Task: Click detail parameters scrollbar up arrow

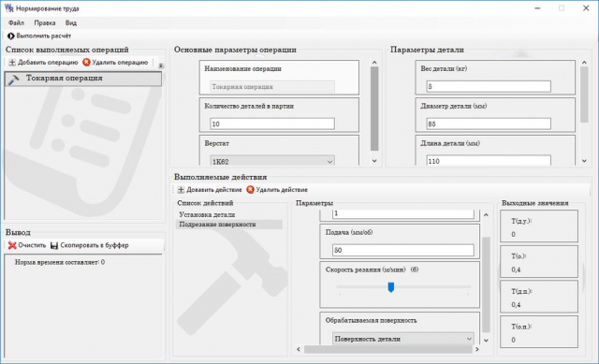Action: pos(584,63)
